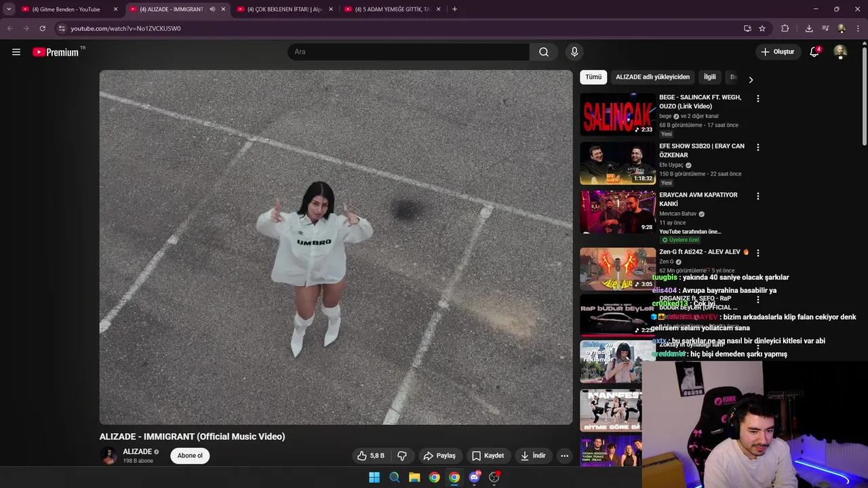Show more filter chips with arrow
This screenshot has width=868, height=488.
point(751,79)
